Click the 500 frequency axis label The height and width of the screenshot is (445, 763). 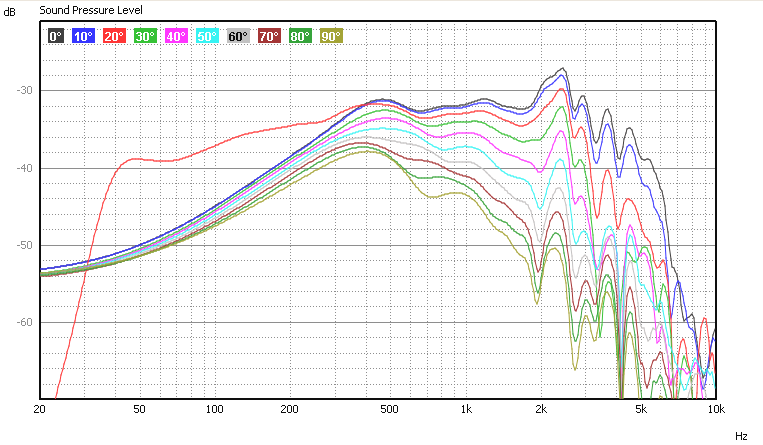pyautogui.click(x=389, y=409)
